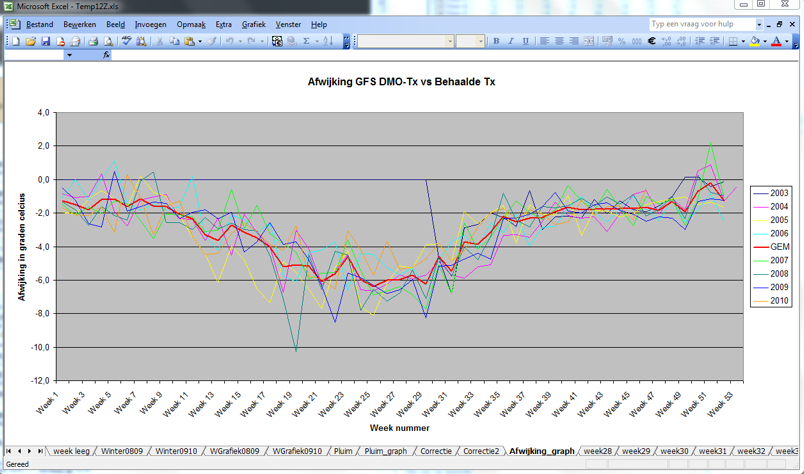Toggle Underline formatting
This screenshot has width=804, height=474.
(x=526, y=41)
